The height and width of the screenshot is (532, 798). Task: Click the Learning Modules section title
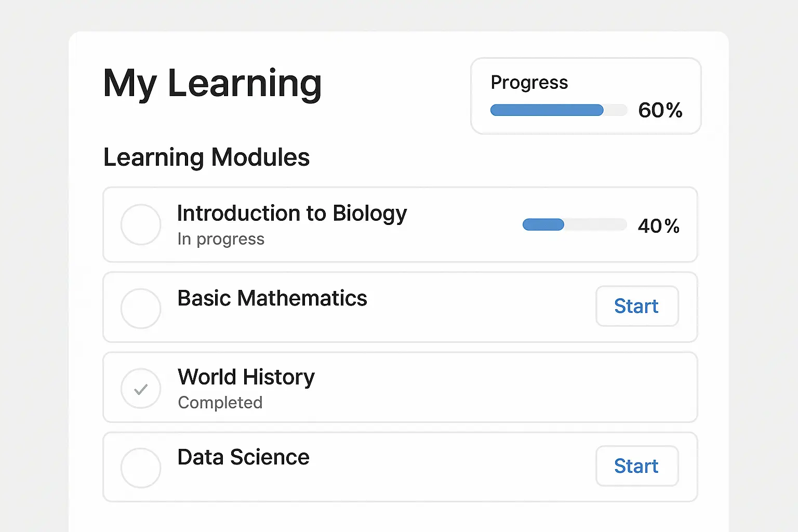[x=207, y=157]
